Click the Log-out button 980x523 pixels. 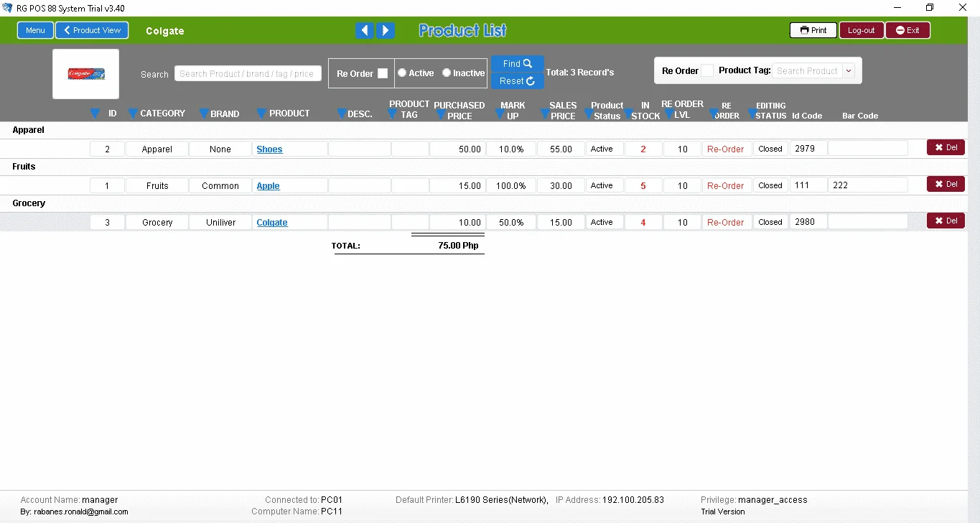point(861,30)
